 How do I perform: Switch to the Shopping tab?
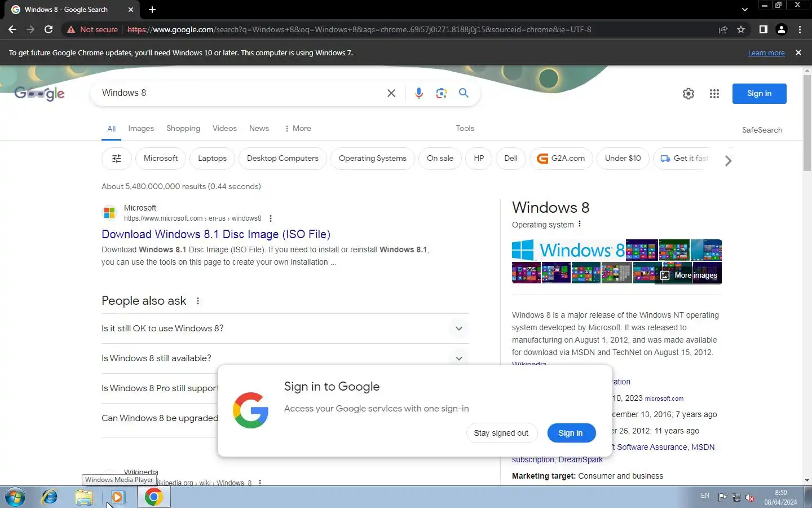[183, 129]
